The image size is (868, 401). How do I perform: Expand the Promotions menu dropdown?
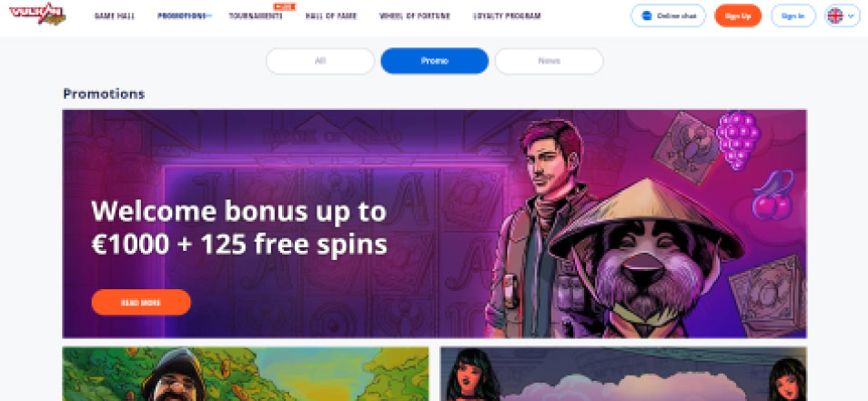tap(185, 16)
